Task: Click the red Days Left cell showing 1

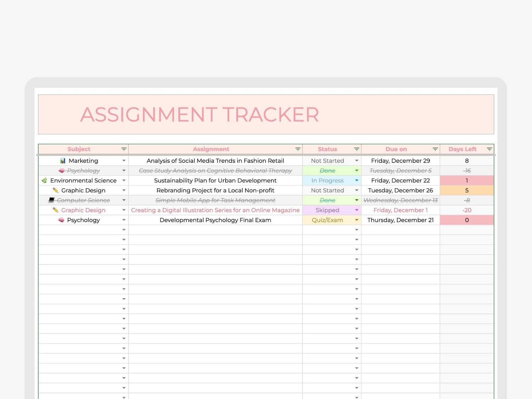Action: (467, 181)
